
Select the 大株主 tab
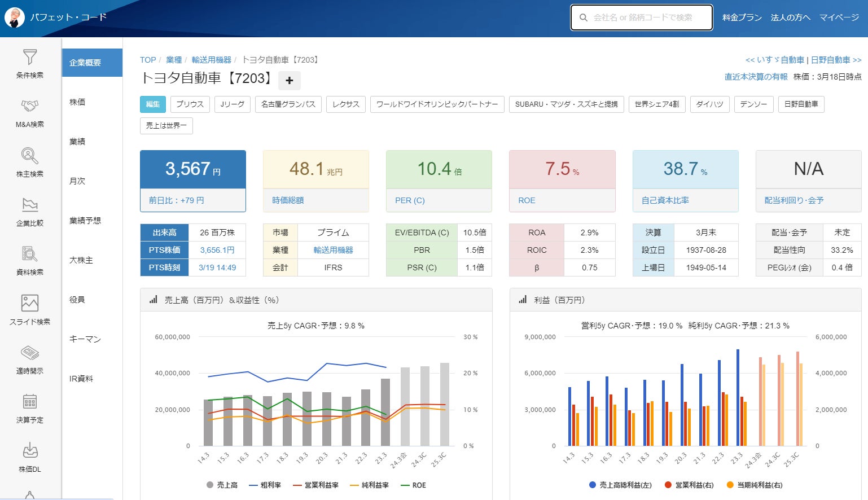(x=81, y=260)
